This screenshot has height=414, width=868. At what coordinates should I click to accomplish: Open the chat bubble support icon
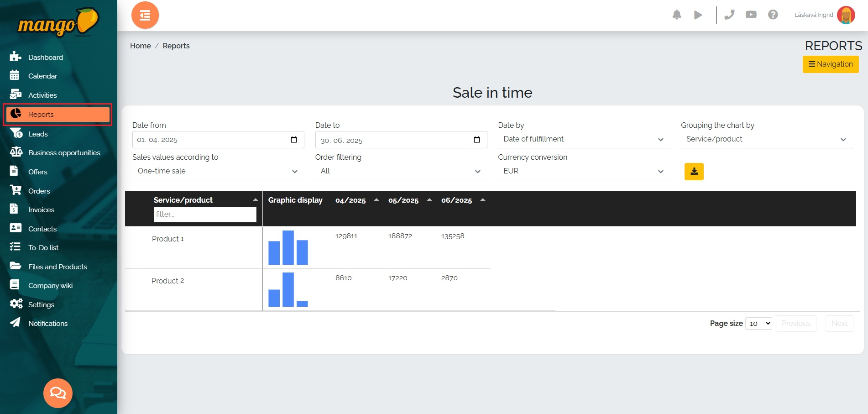[58, 393]
